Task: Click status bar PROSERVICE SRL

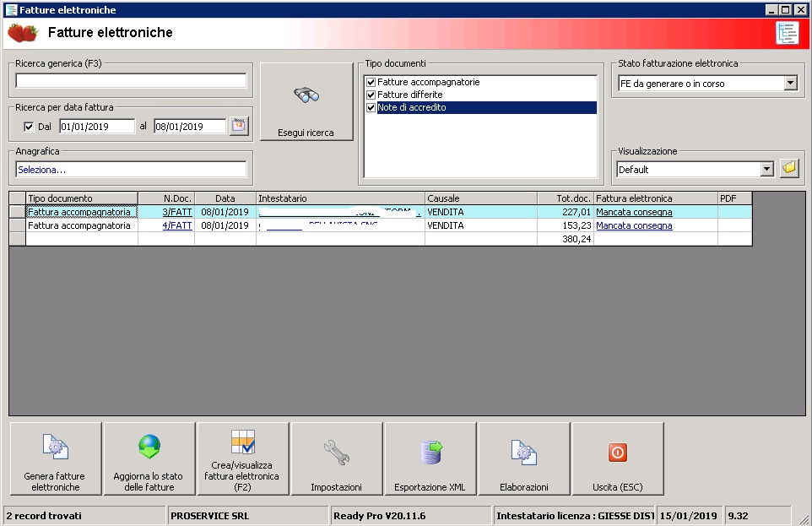Action: 209,516
